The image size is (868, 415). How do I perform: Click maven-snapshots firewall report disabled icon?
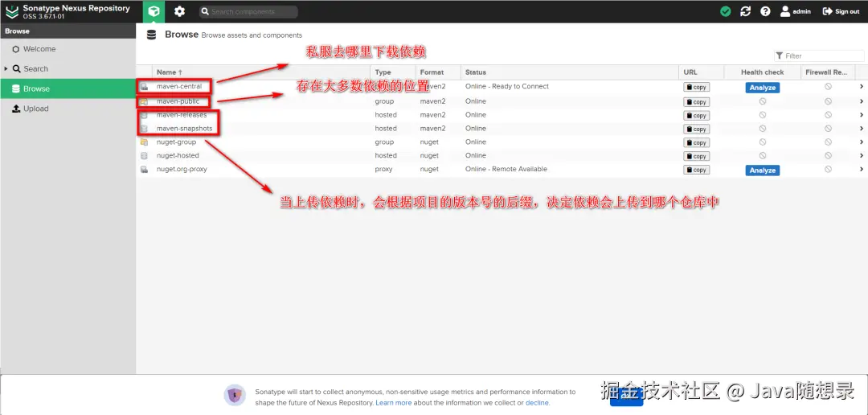(x=828, y=129)
